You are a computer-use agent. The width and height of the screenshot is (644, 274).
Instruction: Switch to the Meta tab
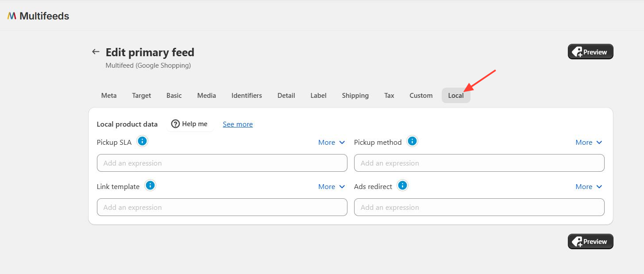coord(109,96)
